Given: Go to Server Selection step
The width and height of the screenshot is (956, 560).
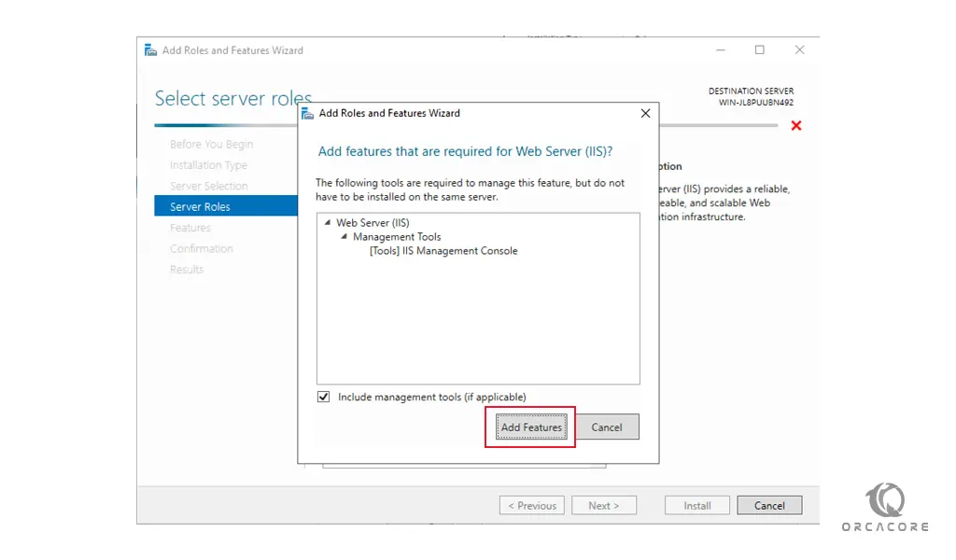Looking at the screenshot, I should click(208, 186).
